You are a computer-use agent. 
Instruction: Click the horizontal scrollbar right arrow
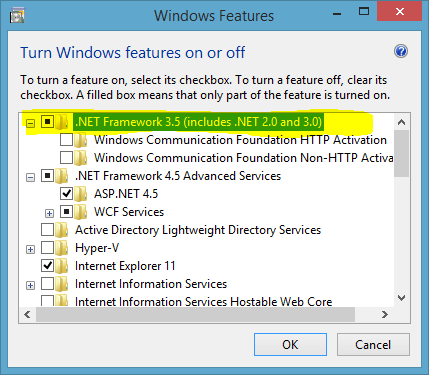pos(385,314)
